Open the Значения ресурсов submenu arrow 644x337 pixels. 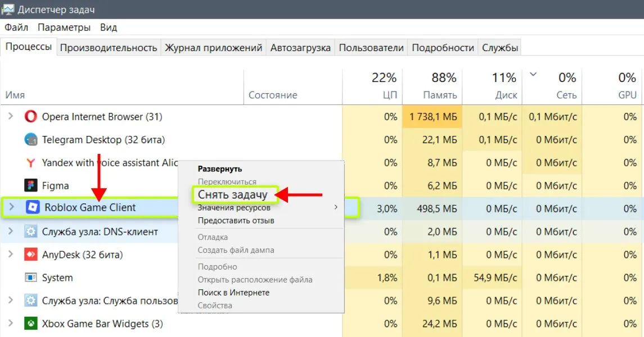(336, 207)
